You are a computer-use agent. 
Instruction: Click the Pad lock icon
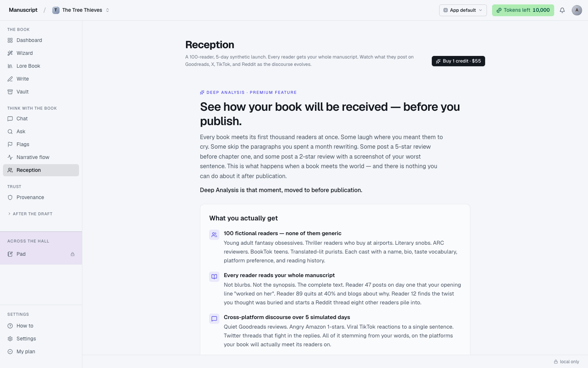(73, 254)
